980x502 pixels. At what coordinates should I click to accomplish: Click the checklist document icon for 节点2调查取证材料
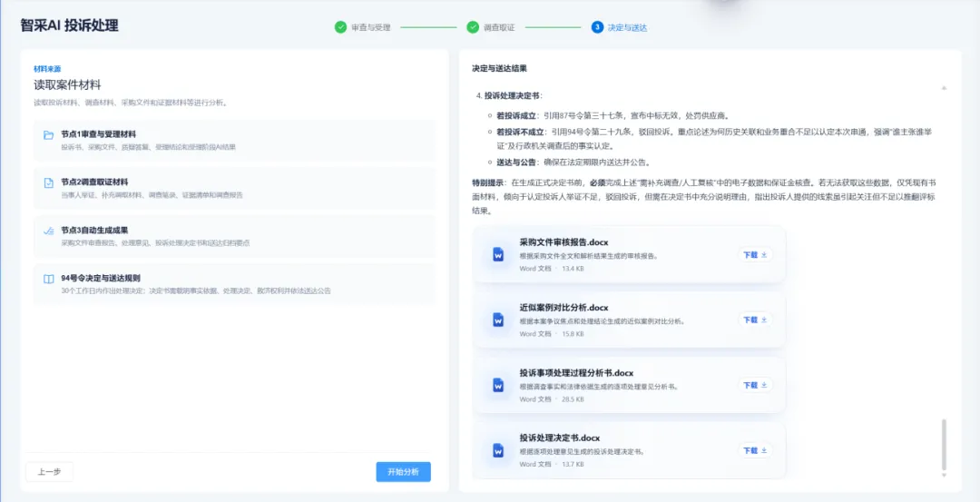[48, 182]
